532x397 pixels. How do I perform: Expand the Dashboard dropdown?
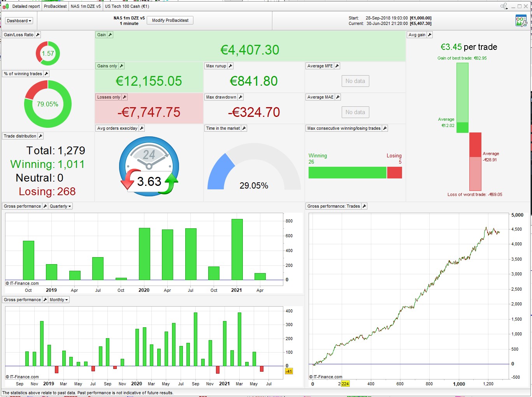tap(19, 21)
